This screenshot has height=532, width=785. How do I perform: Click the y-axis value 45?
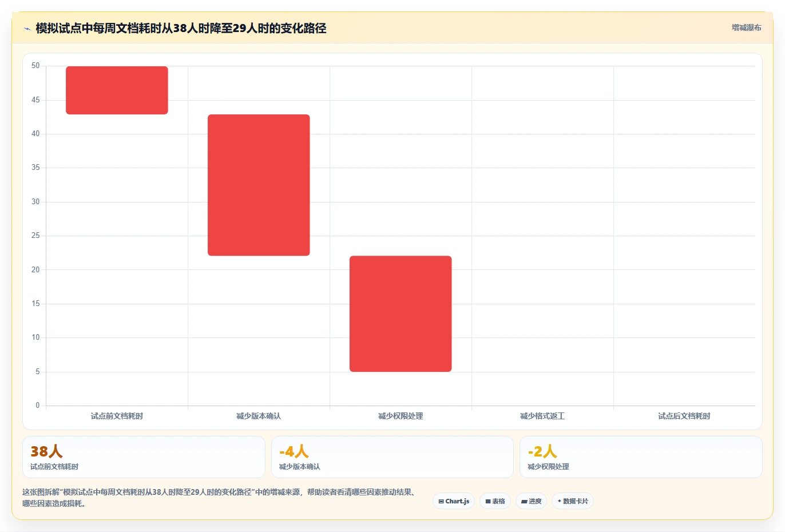tap(35, 100)
